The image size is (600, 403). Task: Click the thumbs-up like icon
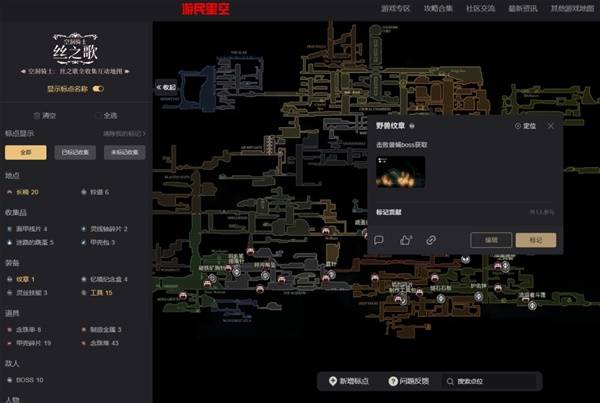pyautogui.click(x=406, y=240)
